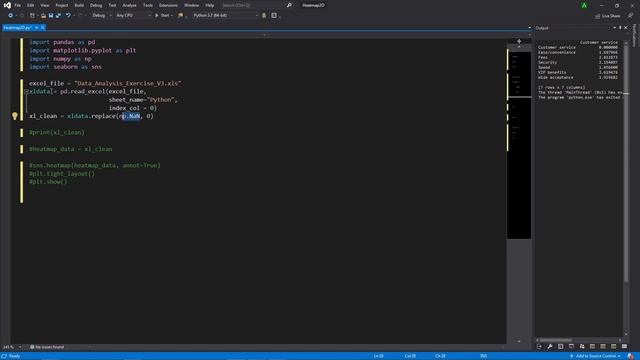Click the interactive window toolbar icon
The height and width of the screenshot is (360, 640).
point(274,16)
